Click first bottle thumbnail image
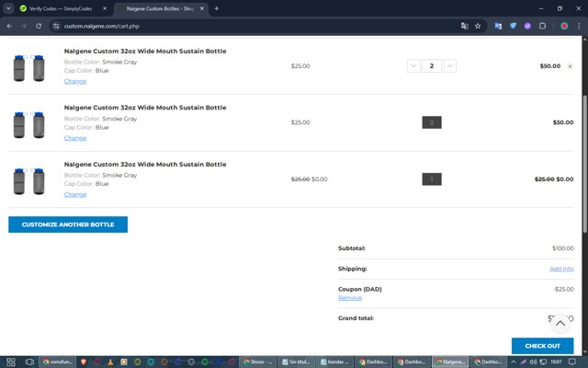The image size is (588, 368). 28,68
